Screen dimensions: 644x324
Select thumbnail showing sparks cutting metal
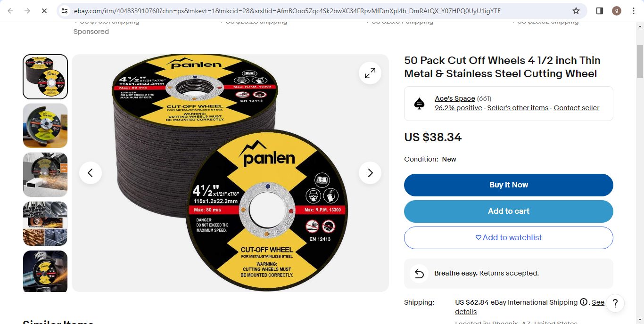coord(45,175)
